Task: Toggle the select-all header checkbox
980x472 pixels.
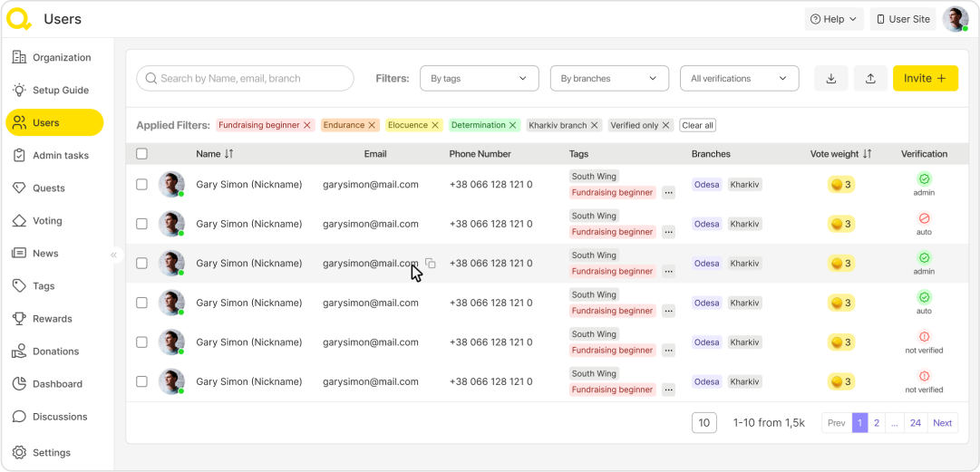Action: pyautogui.click(x=141, y=154)
